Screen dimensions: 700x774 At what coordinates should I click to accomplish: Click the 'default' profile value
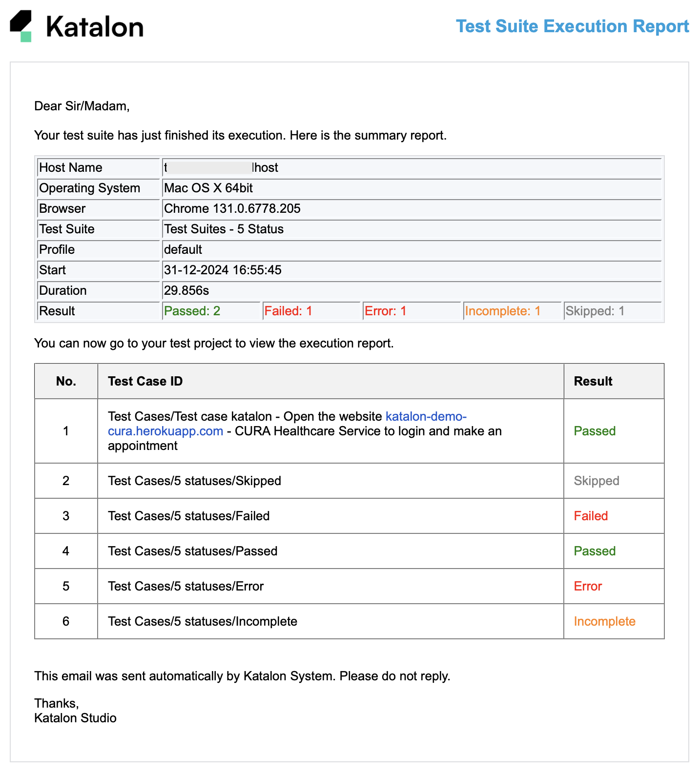pyautogui.click(x=183, y=249)
